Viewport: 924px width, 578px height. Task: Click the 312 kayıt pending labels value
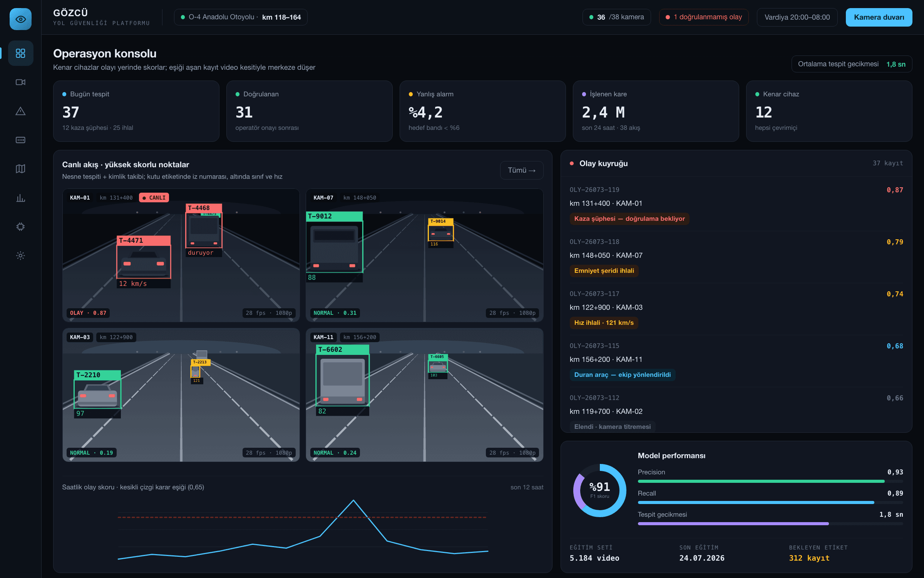[x=809, y=558]
